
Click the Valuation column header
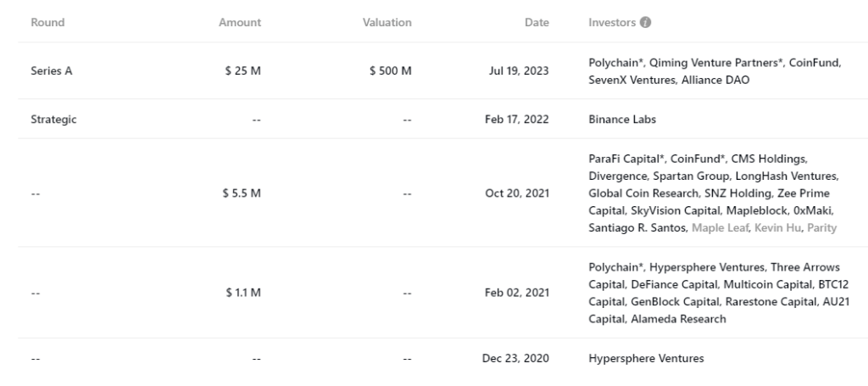[x=387, y=23]
